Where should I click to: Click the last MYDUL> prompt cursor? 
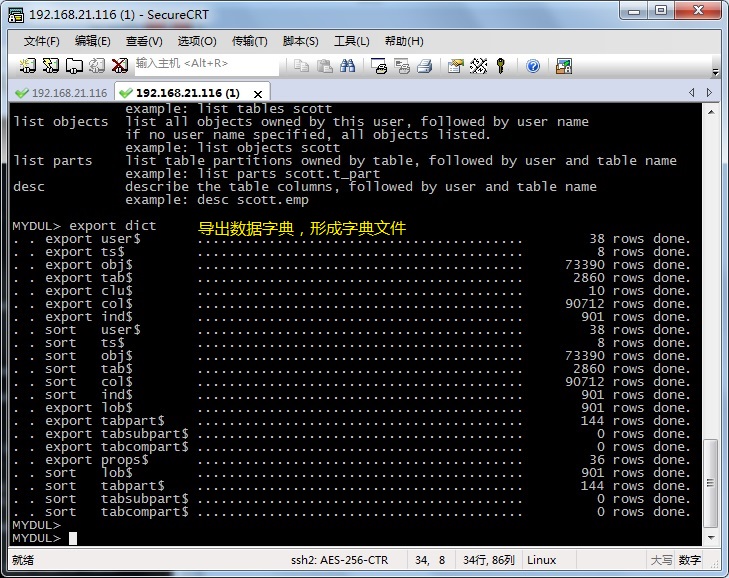[73, 538]
